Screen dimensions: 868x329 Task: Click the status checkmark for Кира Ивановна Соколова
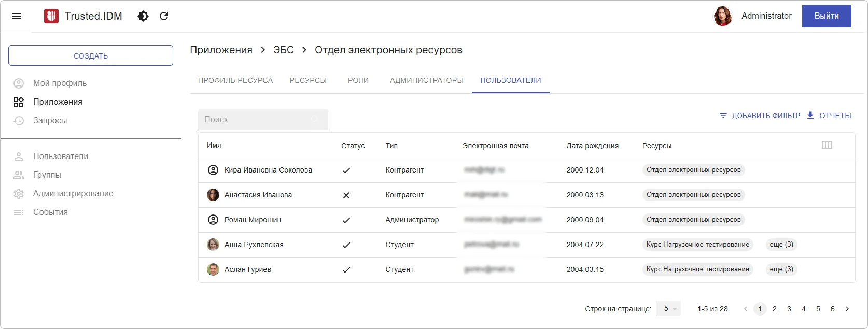tap(346, 170)
